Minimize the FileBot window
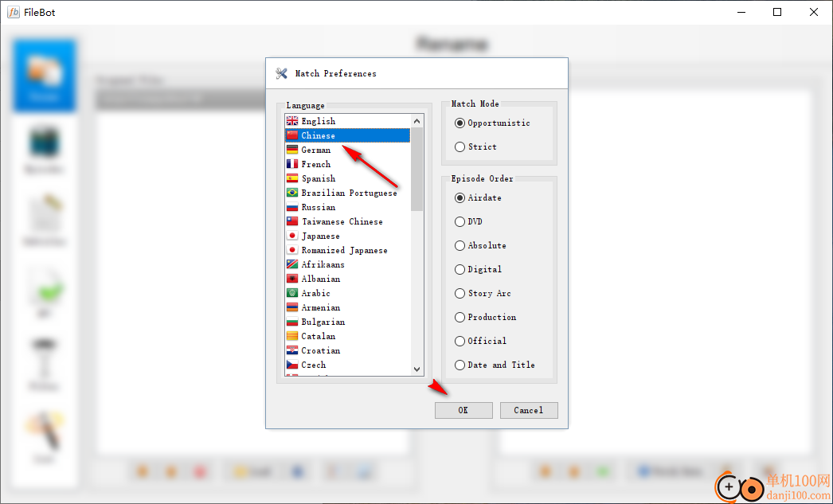This screenshot has width=833, height=504. click(x=741, y=12)
